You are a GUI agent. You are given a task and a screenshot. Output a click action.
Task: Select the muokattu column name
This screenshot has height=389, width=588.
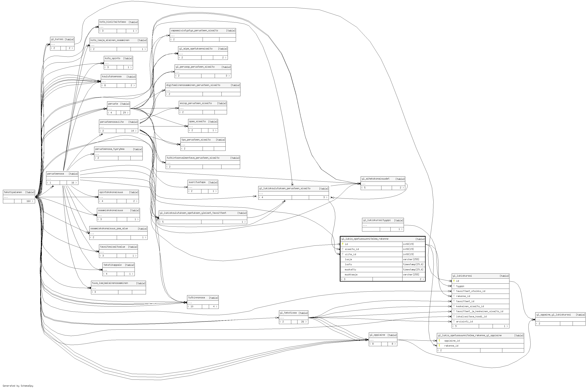(x=350, y=270)
